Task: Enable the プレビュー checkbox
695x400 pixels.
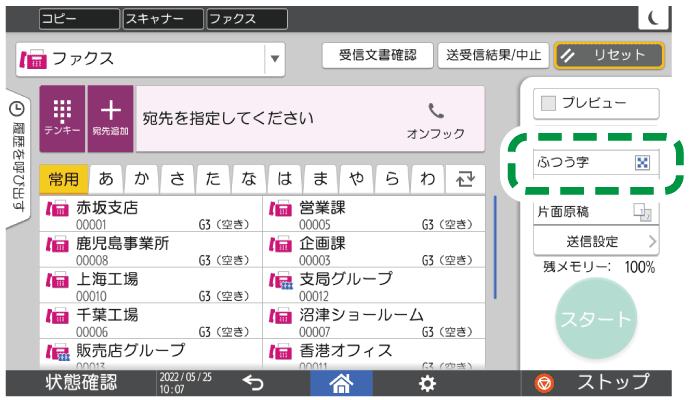Action: point(549,103)
